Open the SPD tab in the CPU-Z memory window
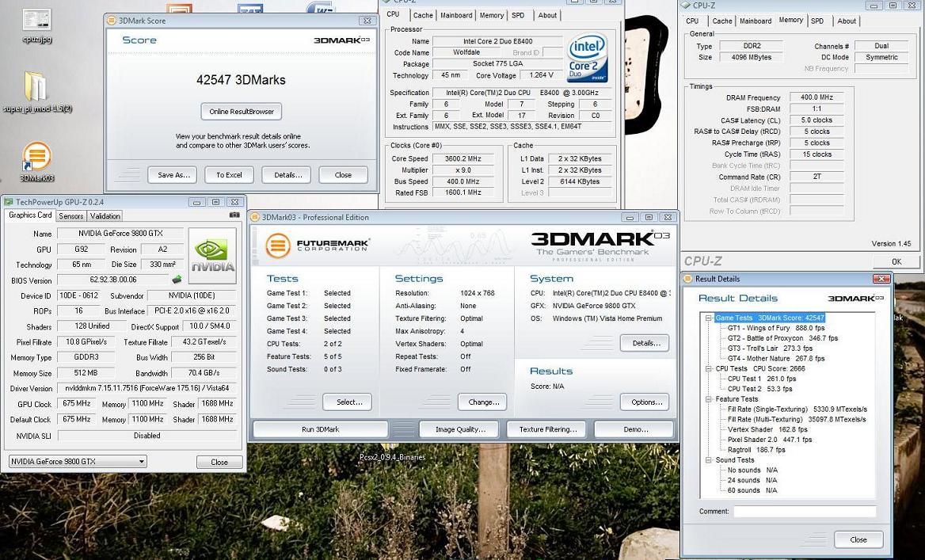Image resolution: width=925 pixels, height=560 pixels. [817, 21]
